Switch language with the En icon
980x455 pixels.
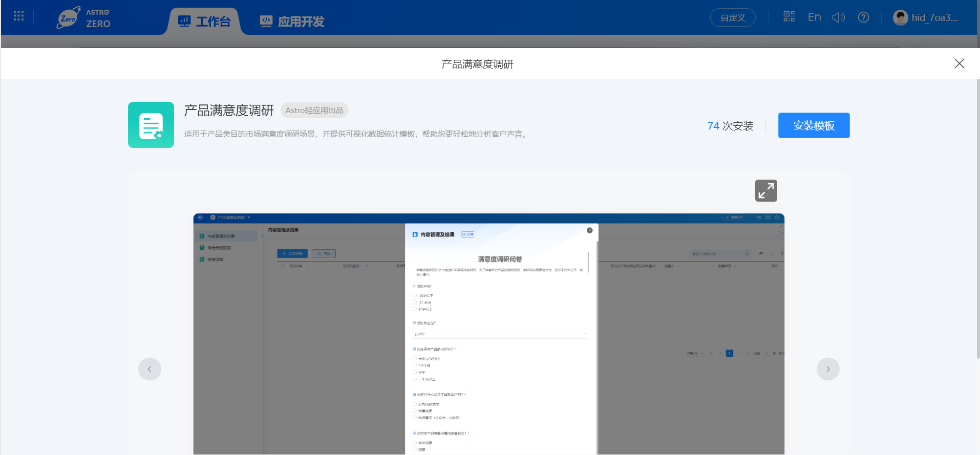tap(814, 17)
